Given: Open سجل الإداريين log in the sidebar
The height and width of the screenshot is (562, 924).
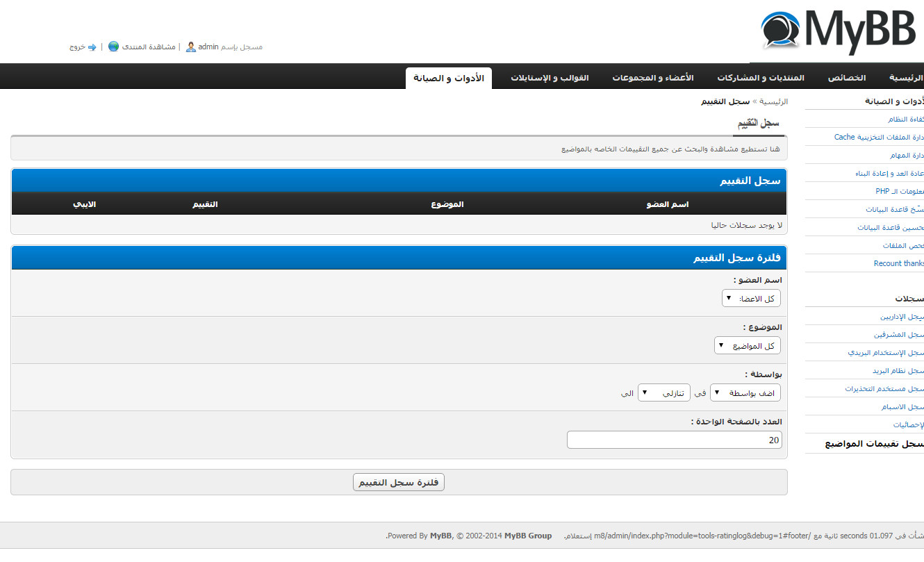Looking at the screenshot, I should coord(902,317).
